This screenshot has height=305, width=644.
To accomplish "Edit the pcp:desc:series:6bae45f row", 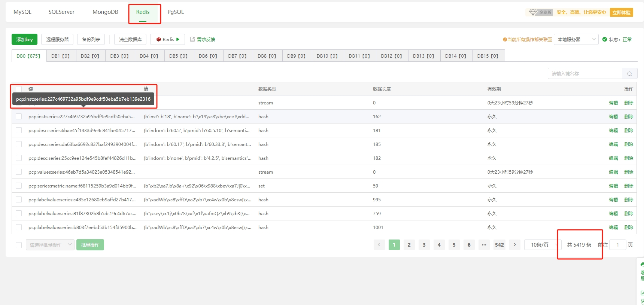I will coord(613,130).
